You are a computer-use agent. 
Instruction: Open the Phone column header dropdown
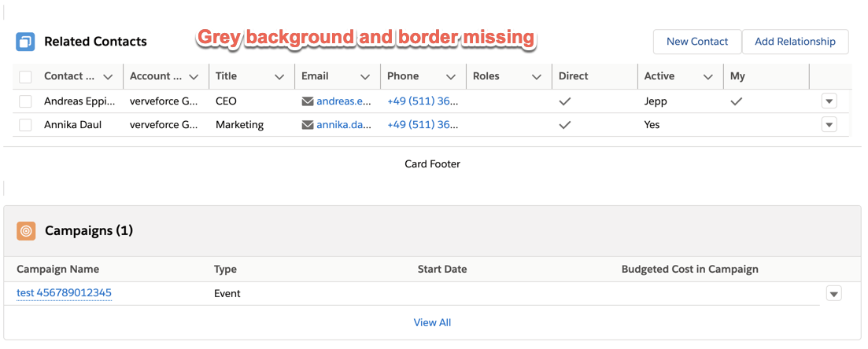(x=451, y=77)
